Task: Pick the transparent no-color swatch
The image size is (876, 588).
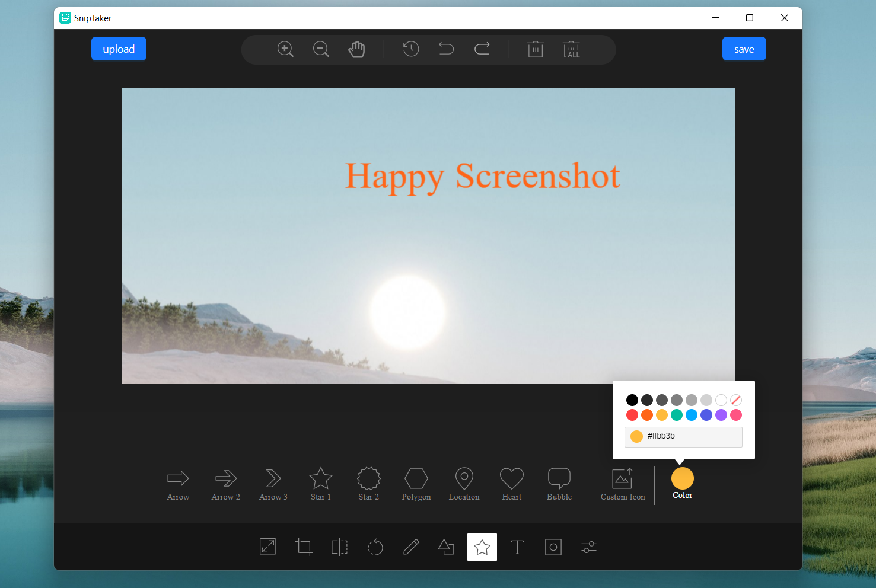Action: click(x=736, y=400)
